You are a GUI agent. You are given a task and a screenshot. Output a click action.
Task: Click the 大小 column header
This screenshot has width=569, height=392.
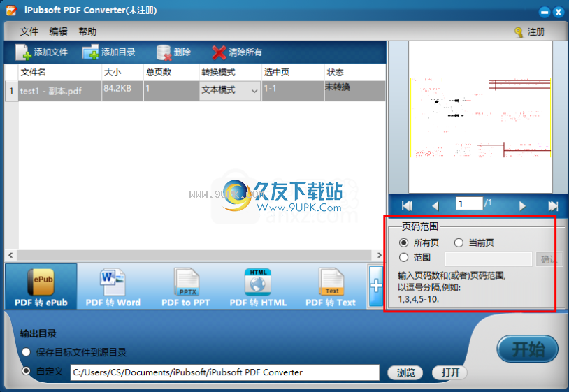tap(122, 73)
